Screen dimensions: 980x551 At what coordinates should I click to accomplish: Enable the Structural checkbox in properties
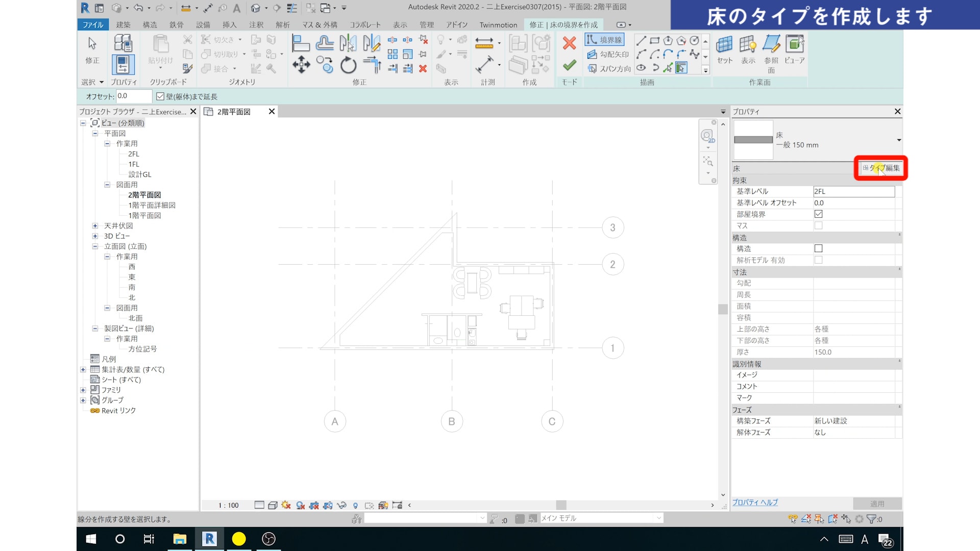point(818,248)
